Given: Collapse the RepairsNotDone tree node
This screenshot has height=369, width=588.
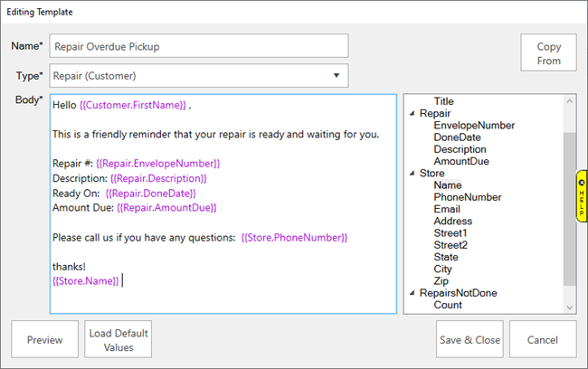Looking at the screenshot, I should tap(412, 293).
